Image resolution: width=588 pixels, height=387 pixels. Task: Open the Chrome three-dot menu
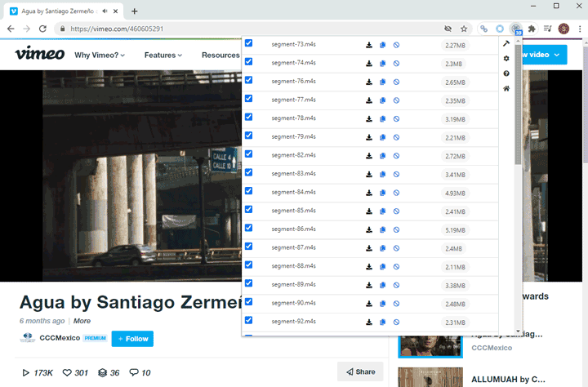coord(580,29)
